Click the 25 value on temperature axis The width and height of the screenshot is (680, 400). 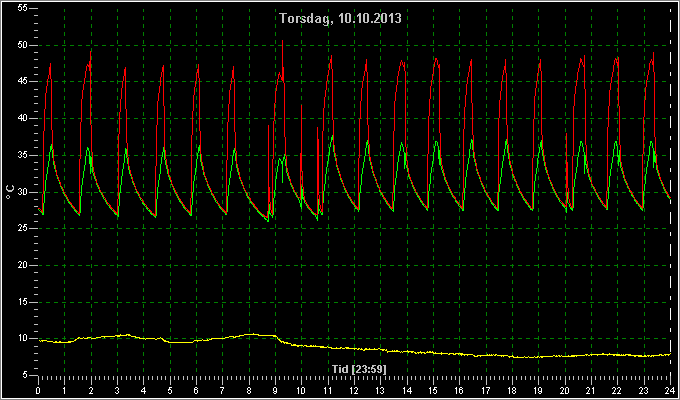pos(23,229)
